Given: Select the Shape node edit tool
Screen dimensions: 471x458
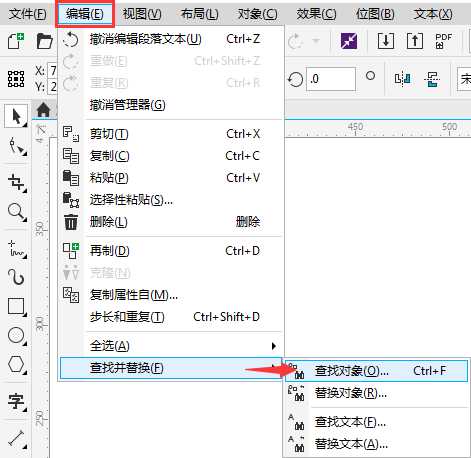Looking at the screenshot, I should pyautogui.click(x=17, y=147).
